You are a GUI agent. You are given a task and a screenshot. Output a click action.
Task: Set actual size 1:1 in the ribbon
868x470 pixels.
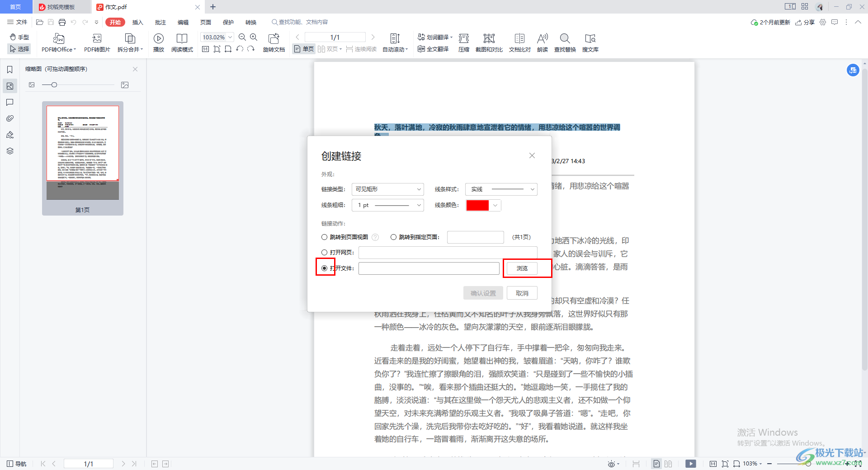point(206,49)
